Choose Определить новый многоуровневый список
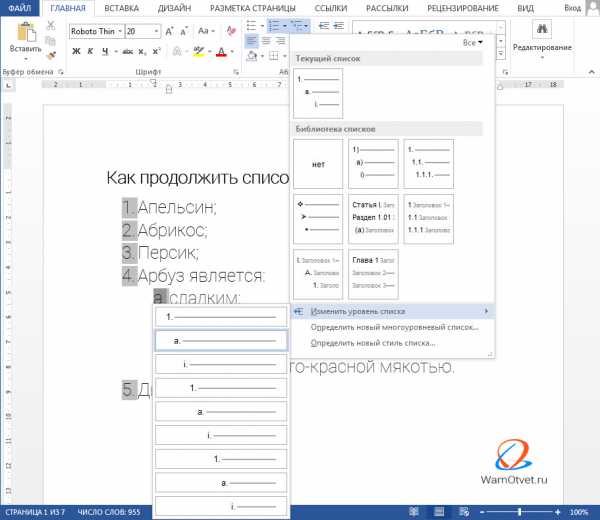 pos(393,328)
